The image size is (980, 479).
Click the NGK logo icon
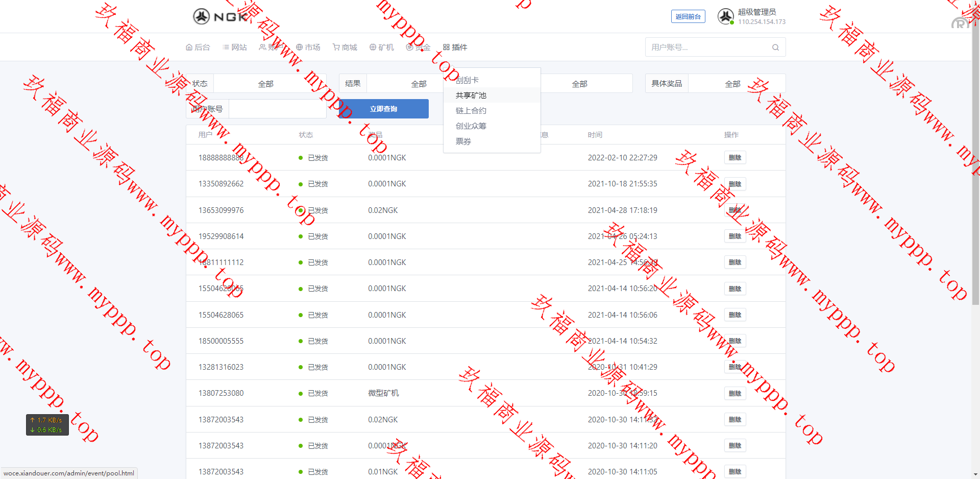tap(202, 16)
